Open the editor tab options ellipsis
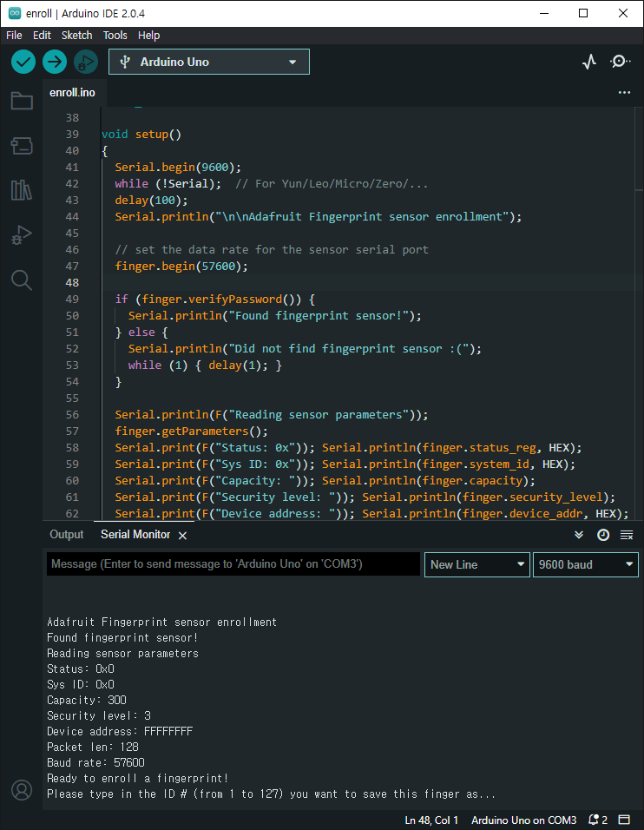Screen dimensions: 644x830 click(x=624, y=92)
